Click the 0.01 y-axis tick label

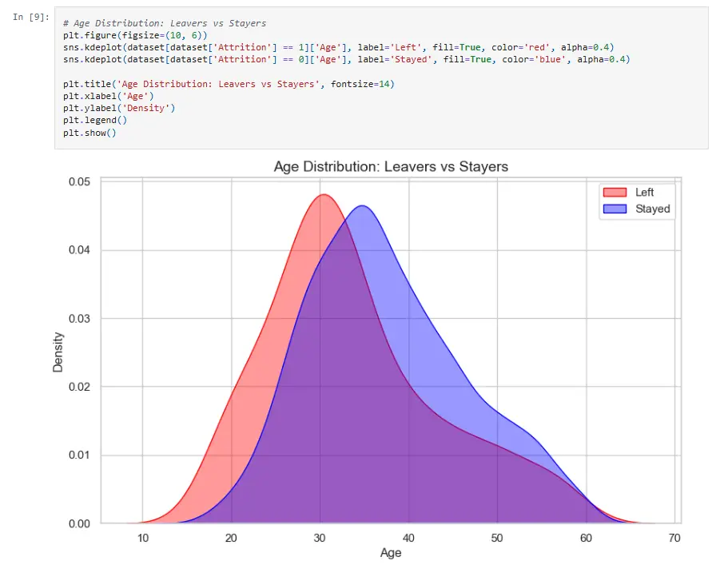[79, 456]
